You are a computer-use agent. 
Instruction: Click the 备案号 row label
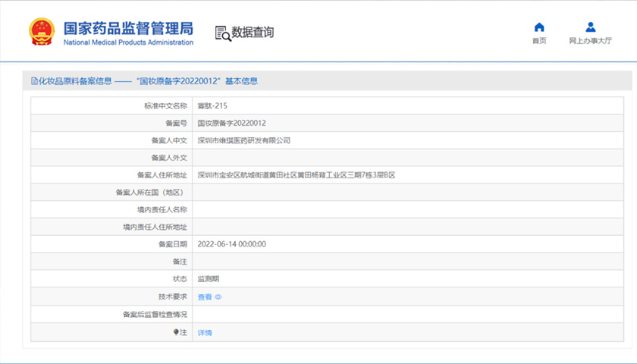176,123
